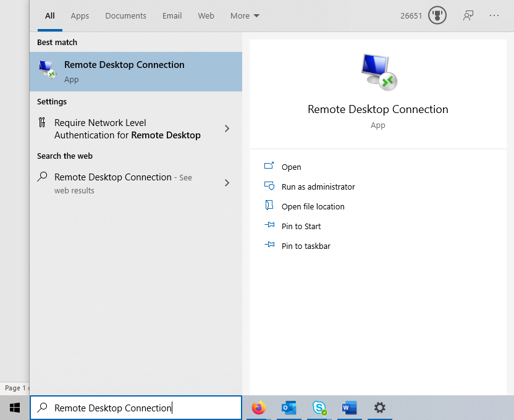Click inside the search input field
514x420 pixels.
click(136, 408)
